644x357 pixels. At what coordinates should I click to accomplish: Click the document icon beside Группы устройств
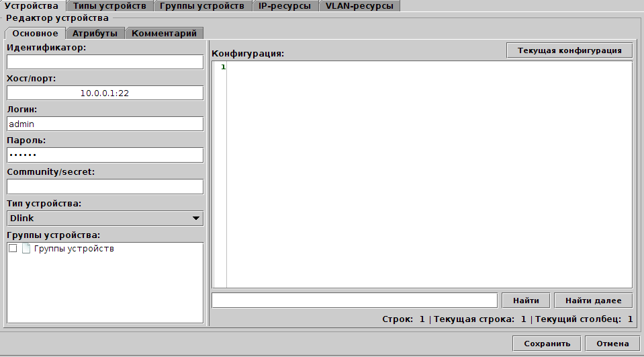click(x=26, y=249)
